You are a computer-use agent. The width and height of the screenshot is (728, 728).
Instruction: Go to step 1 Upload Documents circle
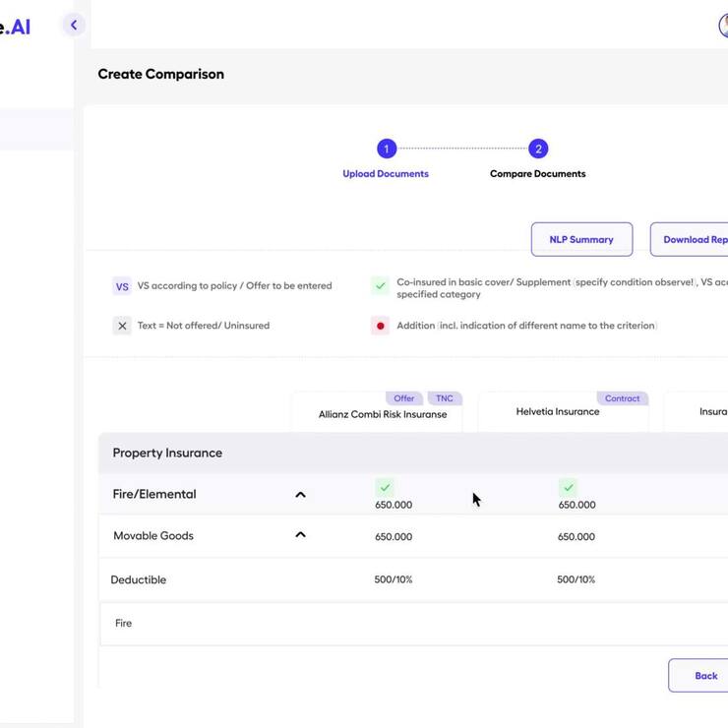[387, 149]
